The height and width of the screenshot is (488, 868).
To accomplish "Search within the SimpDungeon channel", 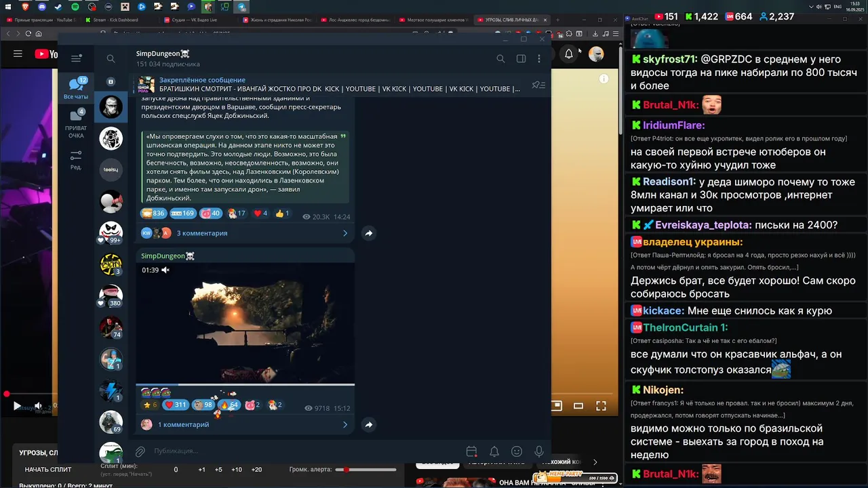I will (500, 59).
